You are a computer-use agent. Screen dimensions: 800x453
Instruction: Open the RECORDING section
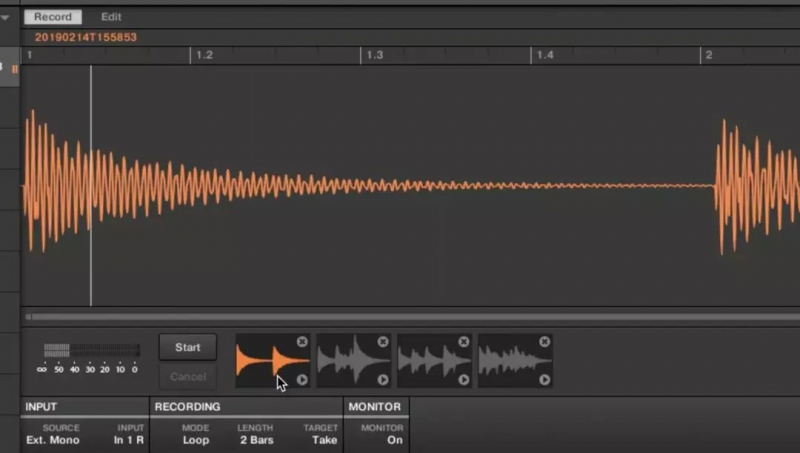(x=187, y=407)
